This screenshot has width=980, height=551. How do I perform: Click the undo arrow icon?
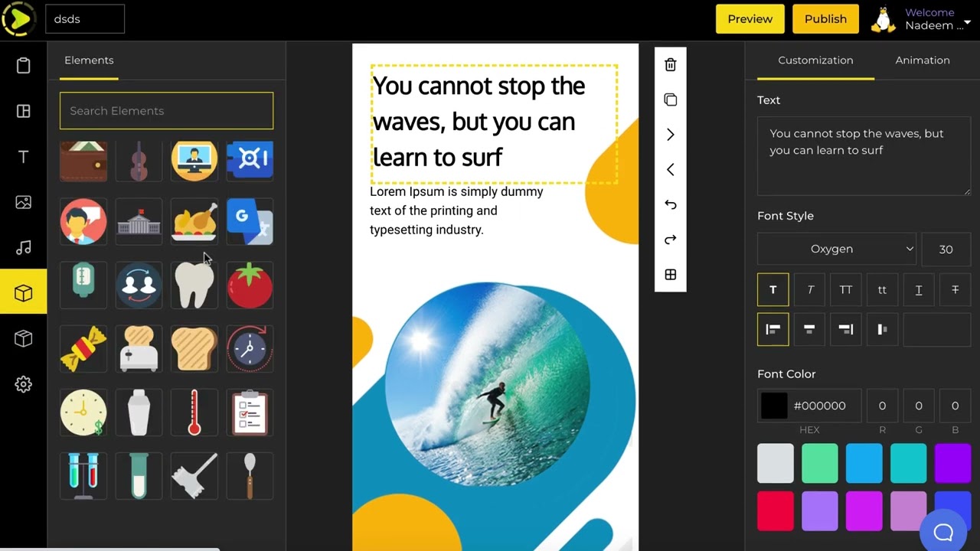pos(670,204)
